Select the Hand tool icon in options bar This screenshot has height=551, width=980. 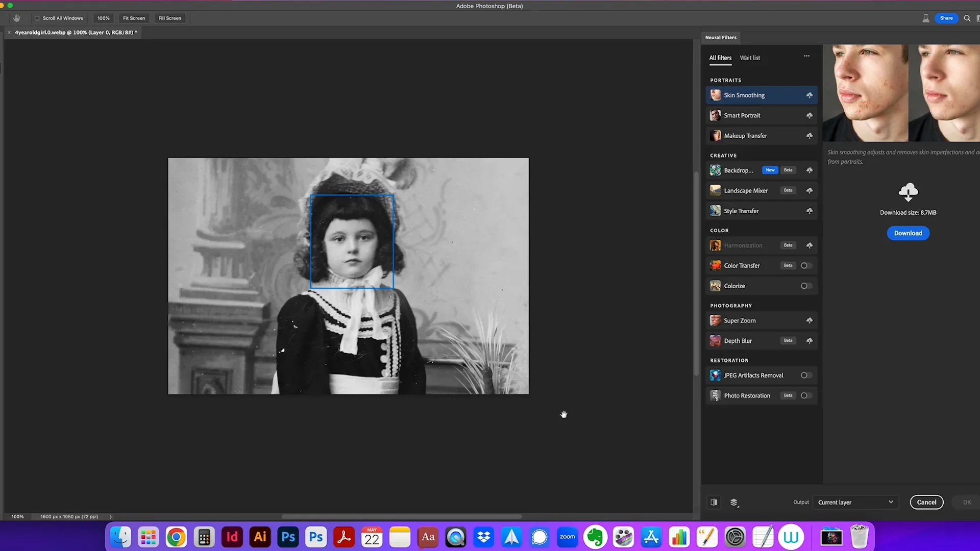tap(16, 18)
